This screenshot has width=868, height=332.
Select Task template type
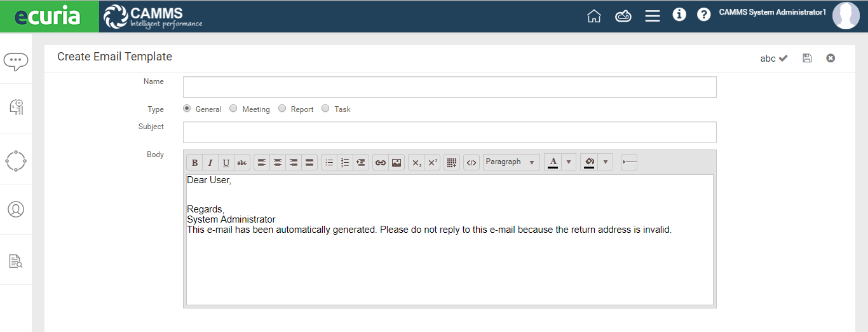coord(325,109)
